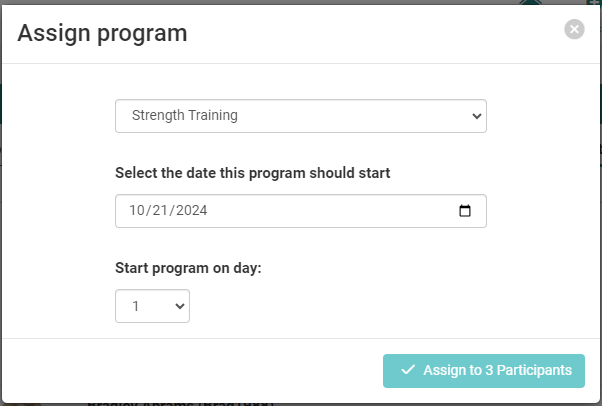
Task: Click the Assign program dialog title
Action: tap(102, 33)
